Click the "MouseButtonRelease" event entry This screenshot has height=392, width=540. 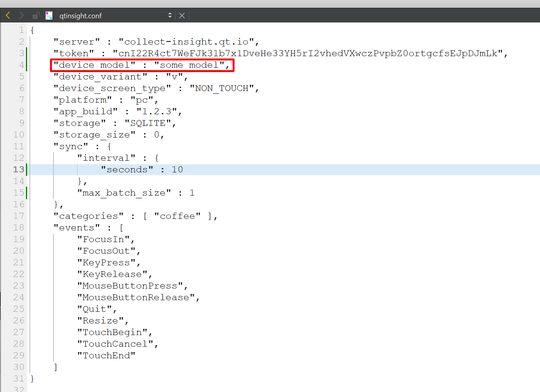point(136,297)
